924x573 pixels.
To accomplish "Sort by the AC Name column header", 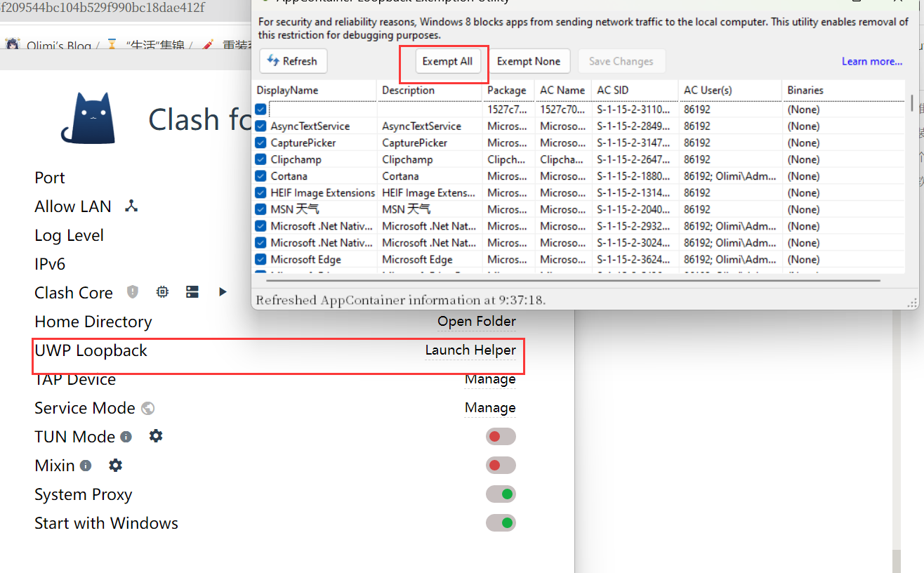I will coord(564,90).
